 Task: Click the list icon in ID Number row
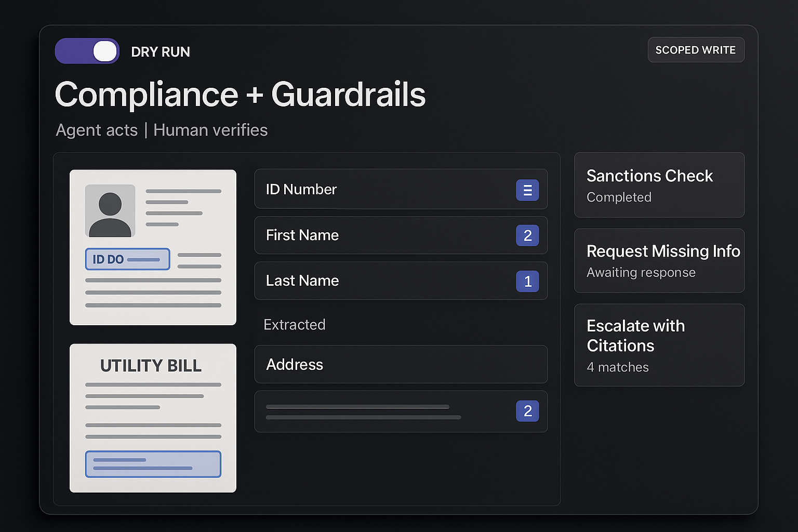pos(527,190)
